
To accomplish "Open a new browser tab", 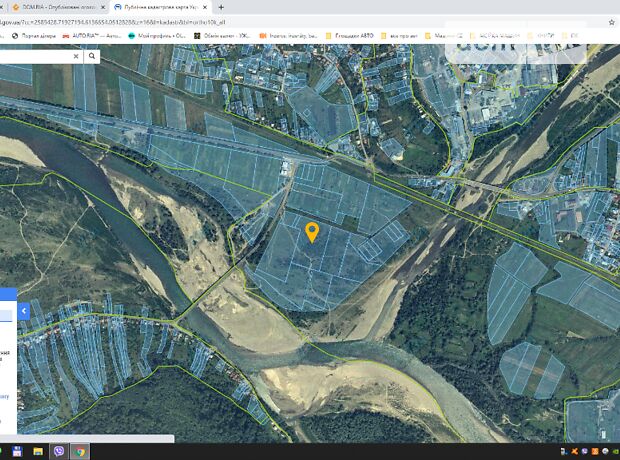I will (x=221, y=7).
